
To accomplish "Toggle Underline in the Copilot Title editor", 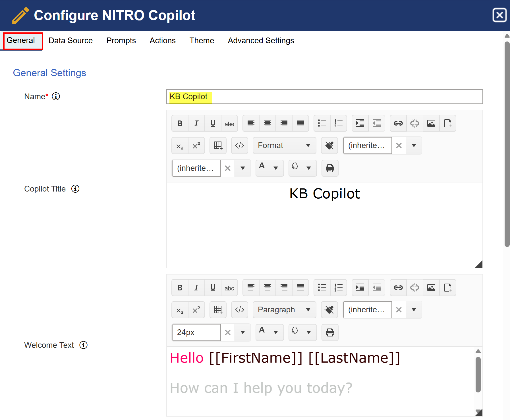I will coord(213,123).
